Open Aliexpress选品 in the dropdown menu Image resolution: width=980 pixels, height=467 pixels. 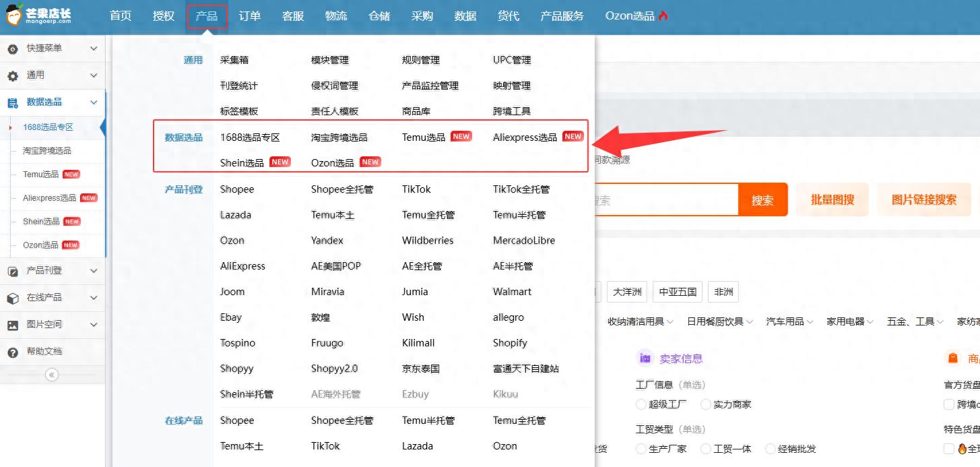click(525, 137)
